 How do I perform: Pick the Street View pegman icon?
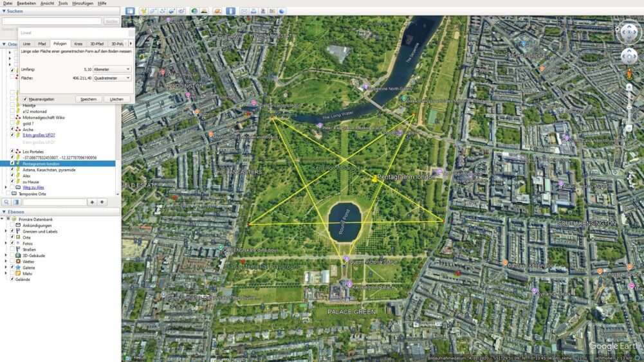pos(629,75)
